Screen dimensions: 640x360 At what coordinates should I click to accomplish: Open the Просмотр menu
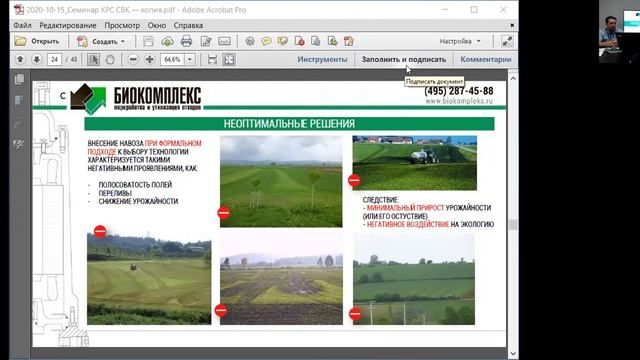coord(122,25)
